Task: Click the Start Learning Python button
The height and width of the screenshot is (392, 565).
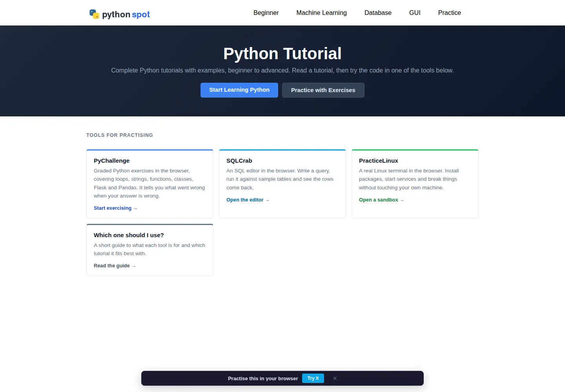Action: pos(239,90)
